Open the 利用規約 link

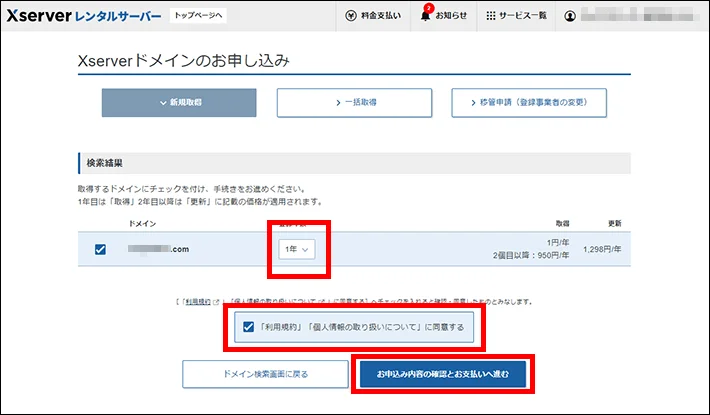(198, 302)
